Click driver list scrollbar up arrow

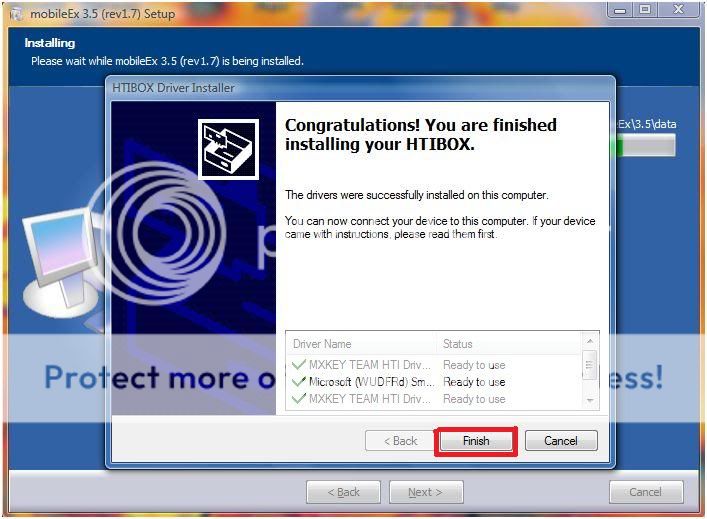(590, 341)
